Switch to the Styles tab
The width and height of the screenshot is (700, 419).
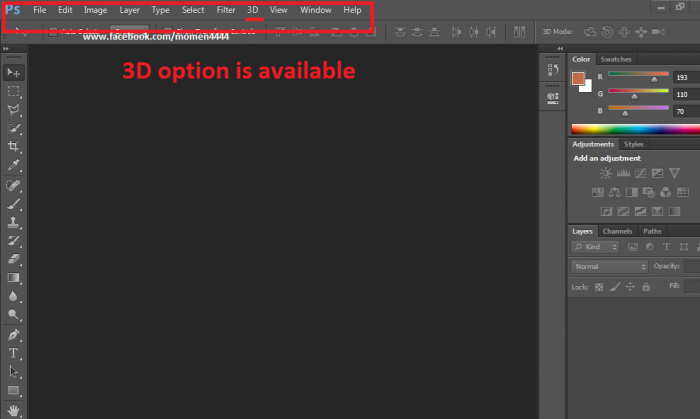633,144
